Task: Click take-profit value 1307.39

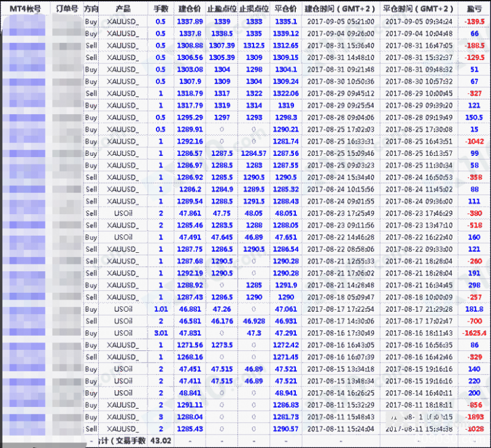Action: [x=222, y=45]
